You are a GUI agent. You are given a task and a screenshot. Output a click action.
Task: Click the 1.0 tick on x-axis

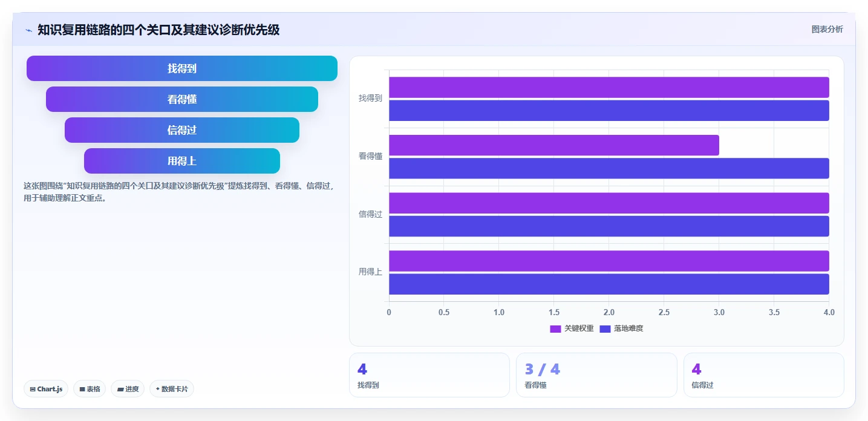(x=499, y=312)
